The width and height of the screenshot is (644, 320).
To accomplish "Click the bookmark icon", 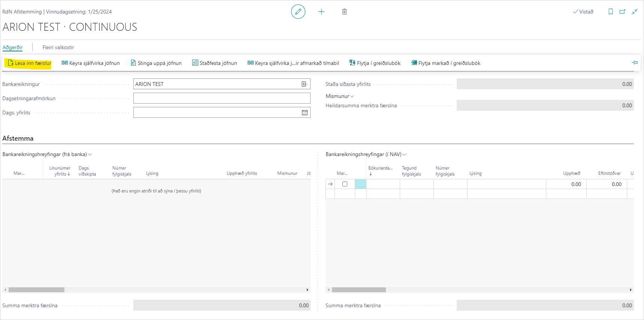I will coord(611,12).
